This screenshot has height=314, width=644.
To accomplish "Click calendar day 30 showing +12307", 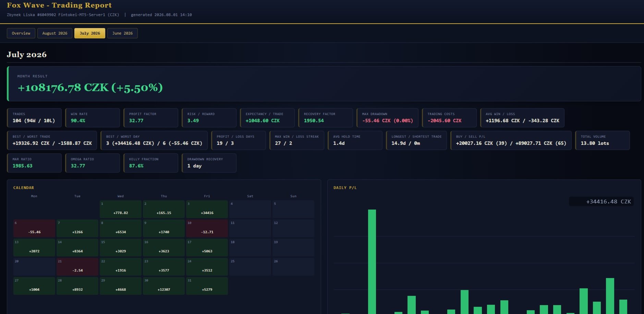I will 164,286.
